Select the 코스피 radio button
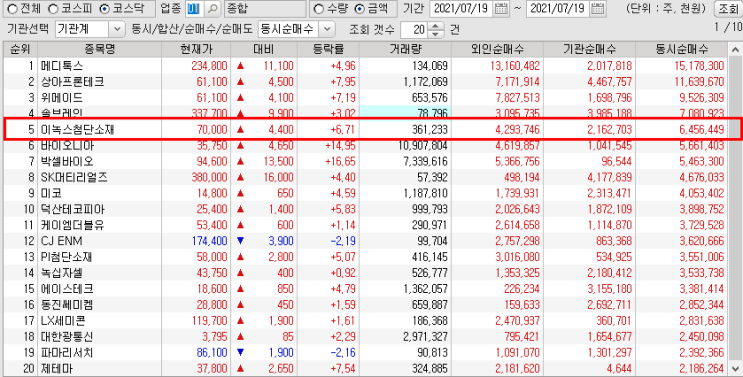 tap(53, 9)
